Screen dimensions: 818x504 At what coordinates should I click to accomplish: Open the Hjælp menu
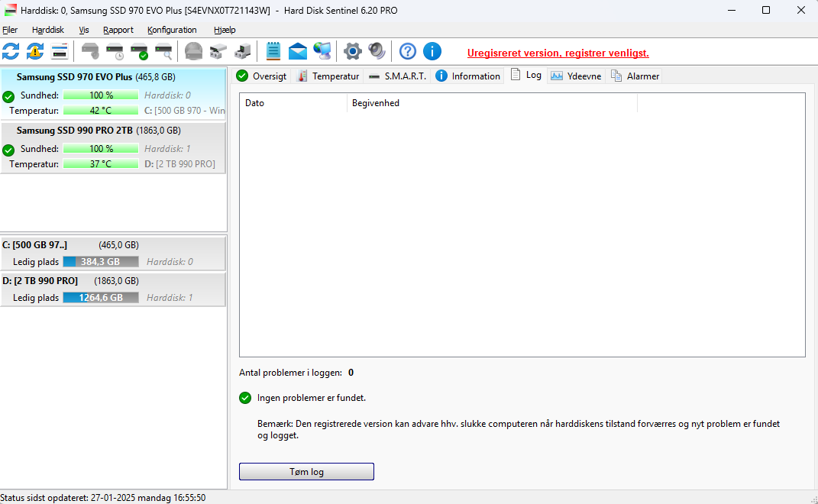coord(225,30)
